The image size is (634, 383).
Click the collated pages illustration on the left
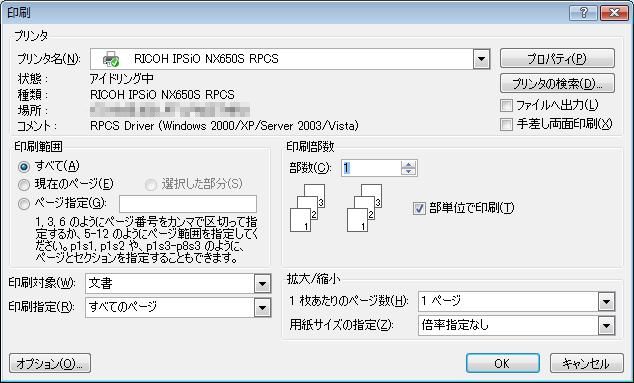point(307,208)
